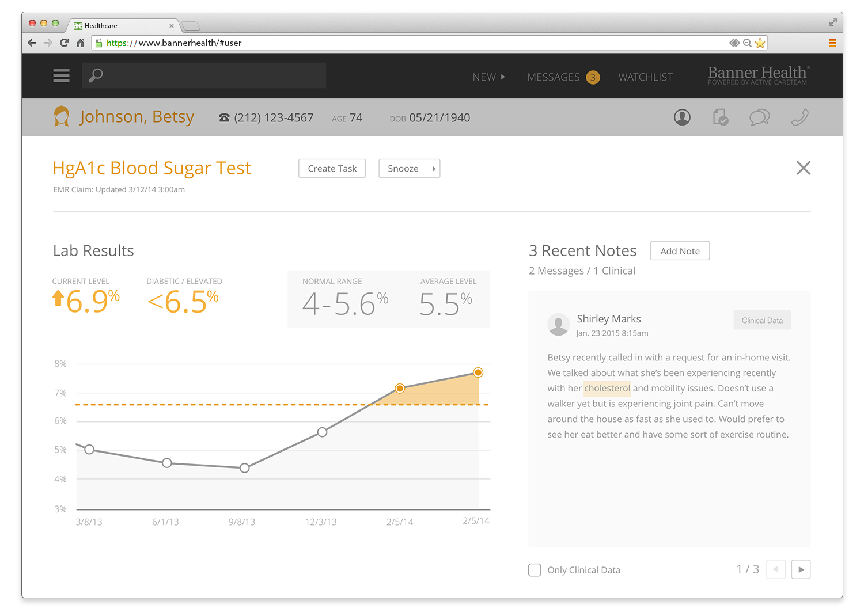The height and width of the screenshot is (616, 864).
Task: Click the normal range value 4-5.6%
Action: coord(346,304)
